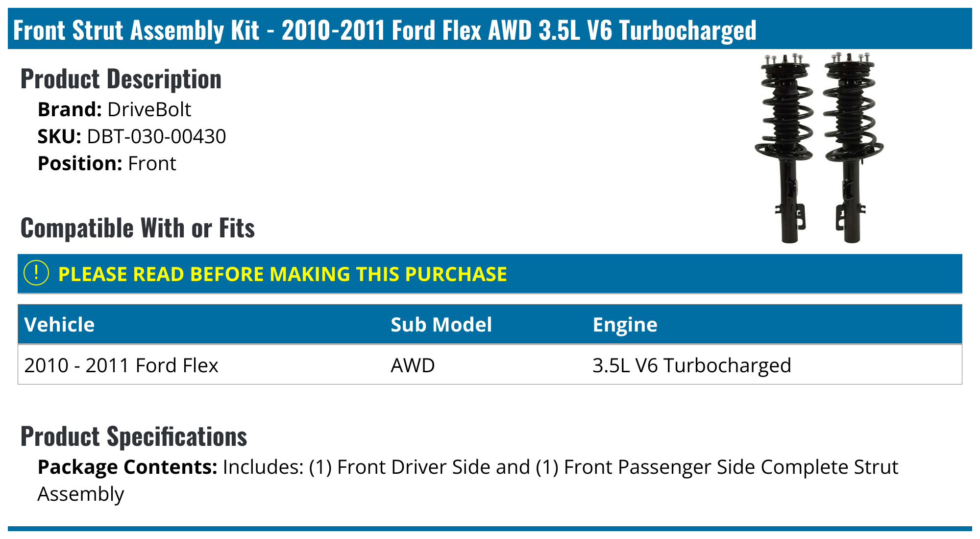Click the yellow exclamation warning icon
Image resolution: width=980 pixels, height=539 pixels.
(36, 273)
